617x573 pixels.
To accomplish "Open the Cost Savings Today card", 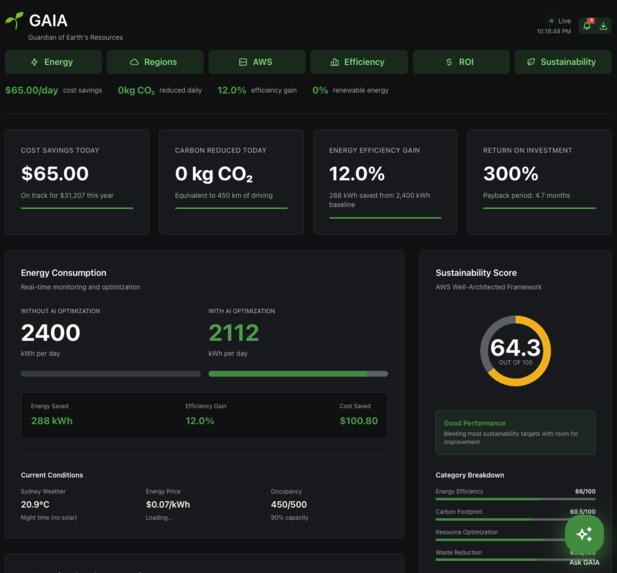I will (77, 182).
